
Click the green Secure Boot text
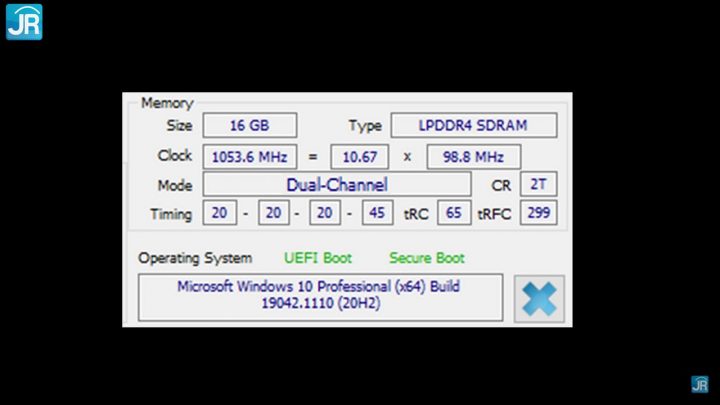click(x=427, y=258)
